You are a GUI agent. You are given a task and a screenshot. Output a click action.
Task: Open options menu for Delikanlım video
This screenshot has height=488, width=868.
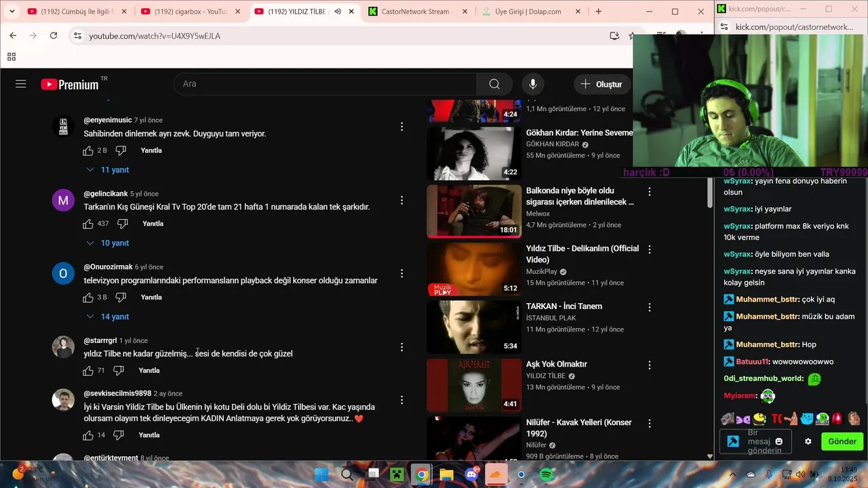tap(649, 249)
